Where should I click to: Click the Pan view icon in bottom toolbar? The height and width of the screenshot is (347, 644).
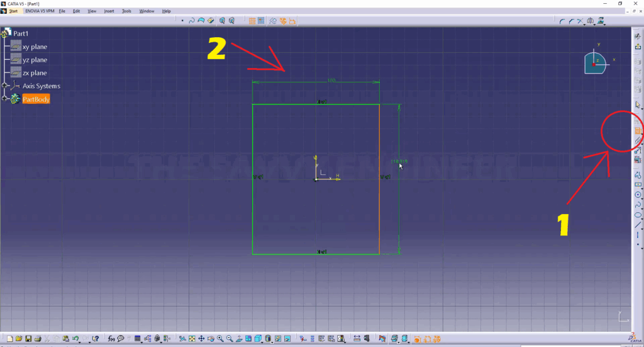pos(201,339)
